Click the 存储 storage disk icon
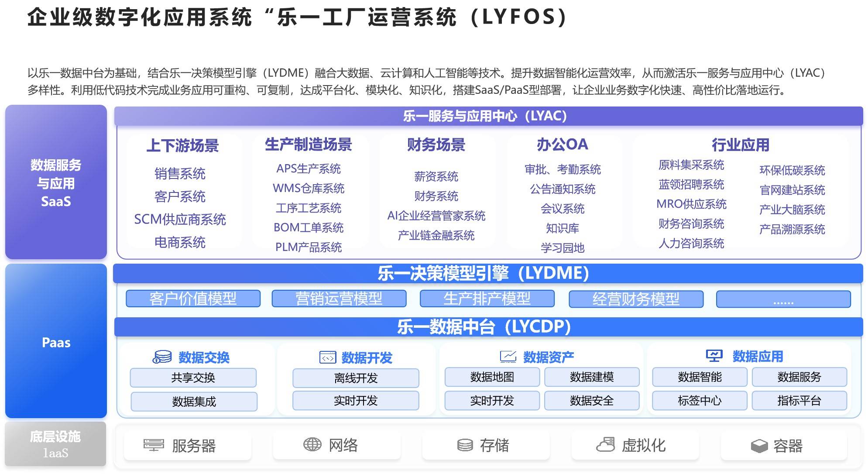 (x=465, y=445)
